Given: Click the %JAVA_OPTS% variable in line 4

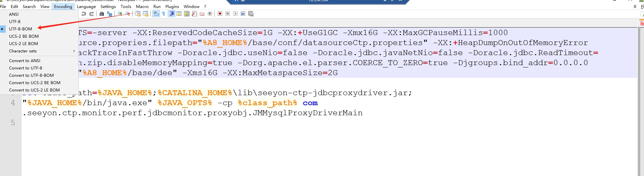Looking at the screenshot, I should point(185,103).
